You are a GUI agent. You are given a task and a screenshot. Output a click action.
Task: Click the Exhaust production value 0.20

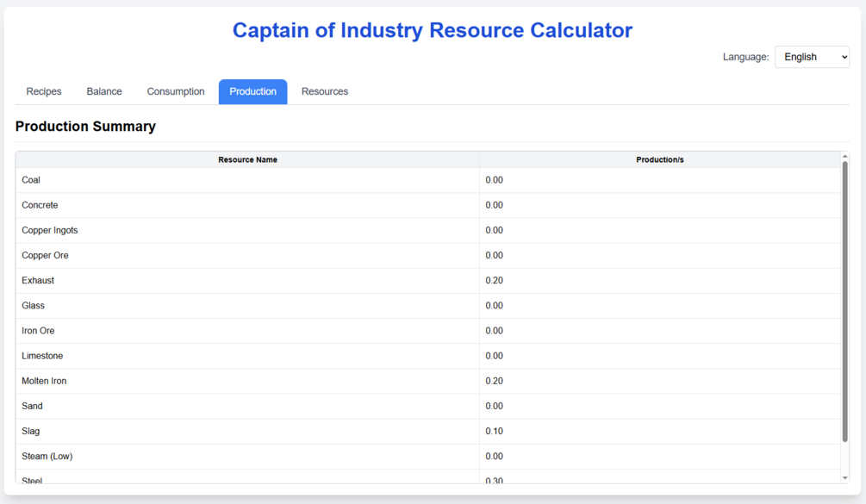coord(495,280)
